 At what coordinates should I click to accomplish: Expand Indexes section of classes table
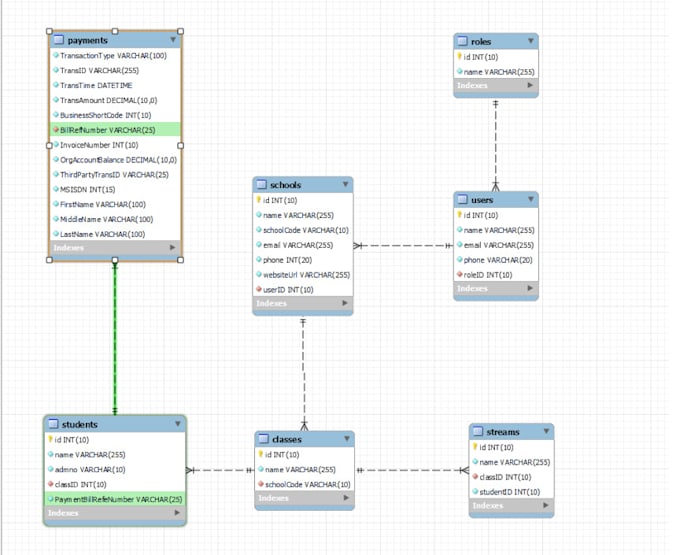[347, 498]
